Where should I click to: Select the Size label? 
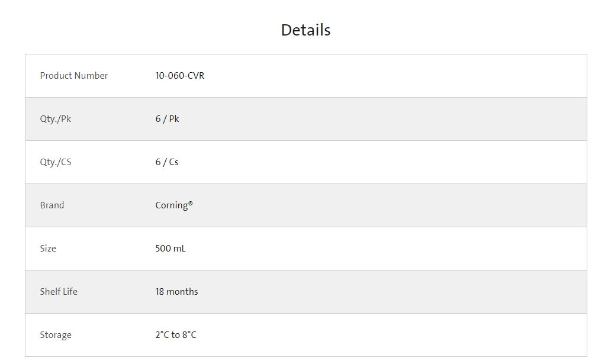click(x=48, y=249)
